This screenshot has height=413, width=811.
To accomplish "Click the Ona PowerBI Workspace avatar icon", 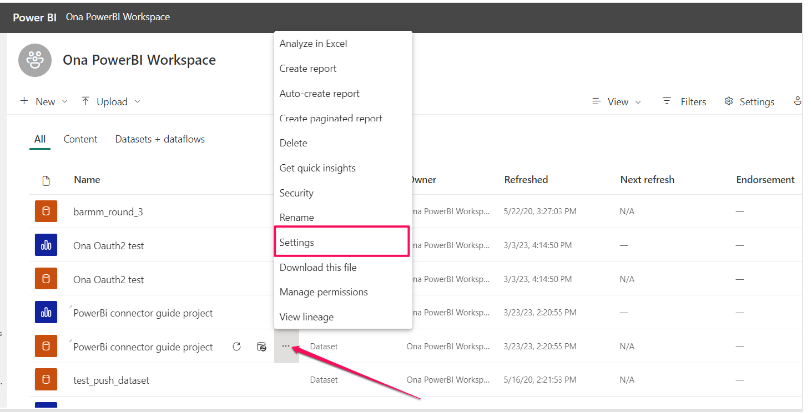I will 35,60.
